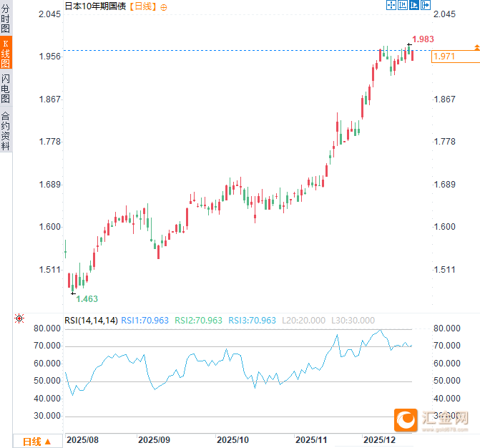This screenshot has width=480, height=448.
Task: Click the 2025/10 date marker on time axis
Action: [x=231, y=439]
